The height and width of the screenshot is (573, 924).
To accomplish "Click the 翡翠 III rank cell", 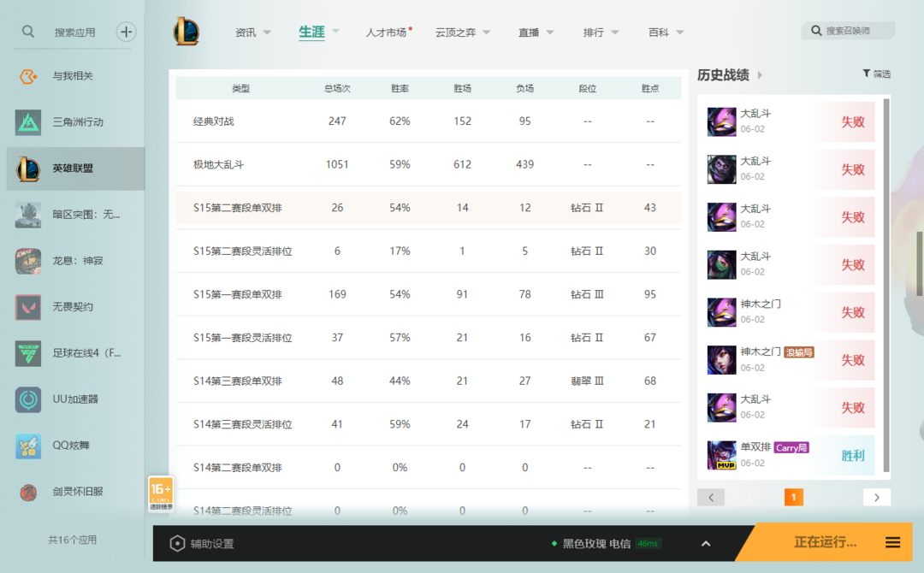I will pos(587,381).
